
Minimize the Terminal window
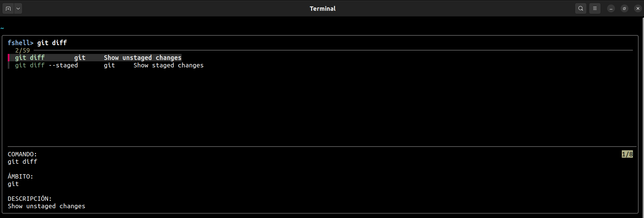pyautogui.click(x=611, y=8)
